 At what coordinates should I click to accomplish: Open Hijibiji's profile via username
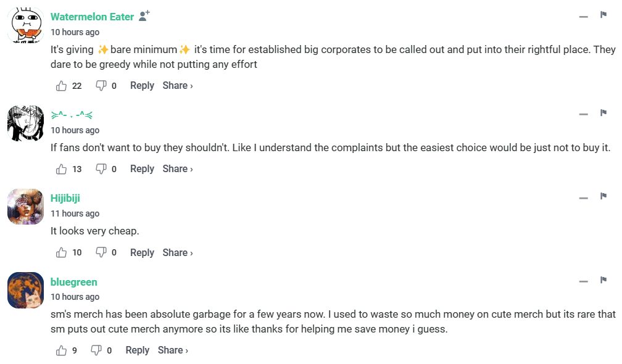[65, 198]
